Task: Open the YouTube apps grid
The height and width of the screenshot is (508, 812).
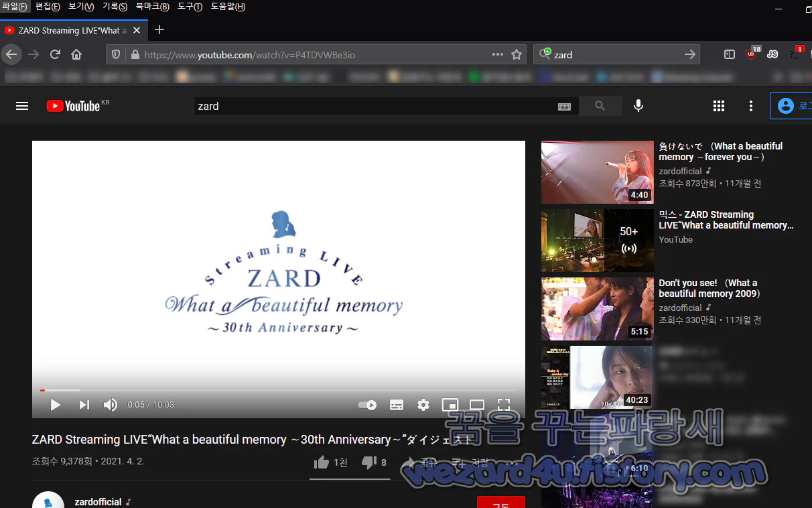Action: click(719, 106)
